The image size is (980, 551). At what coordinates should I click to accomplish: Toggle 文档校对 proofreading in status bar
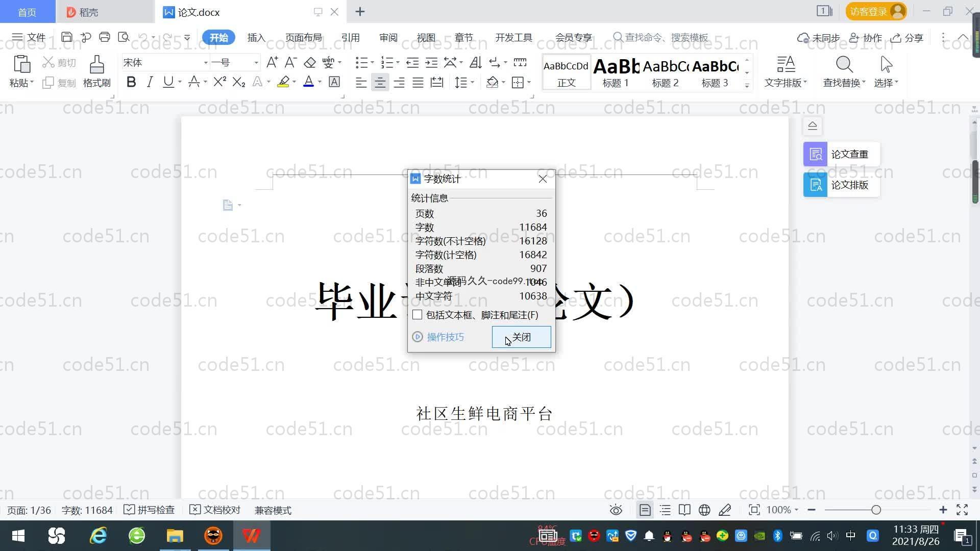pyautogui.click(x=215, y=510)
